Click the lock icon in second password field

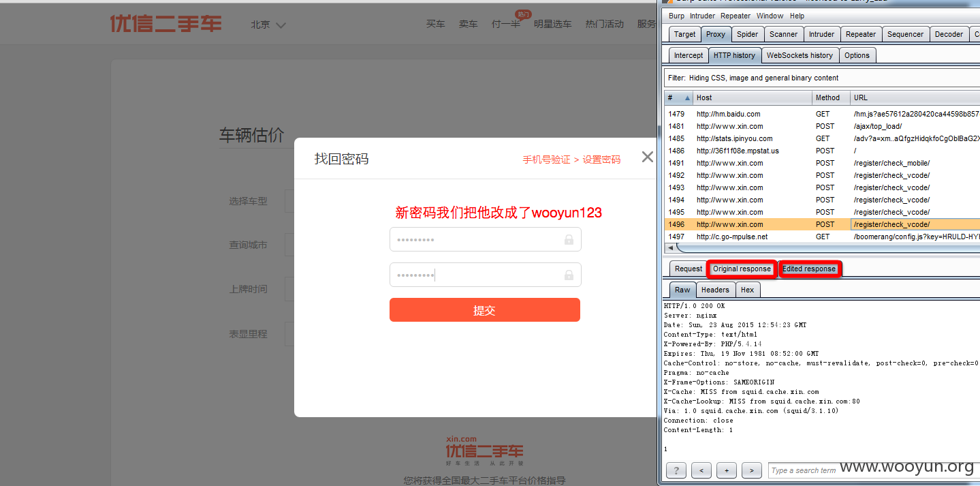[569, 275]
